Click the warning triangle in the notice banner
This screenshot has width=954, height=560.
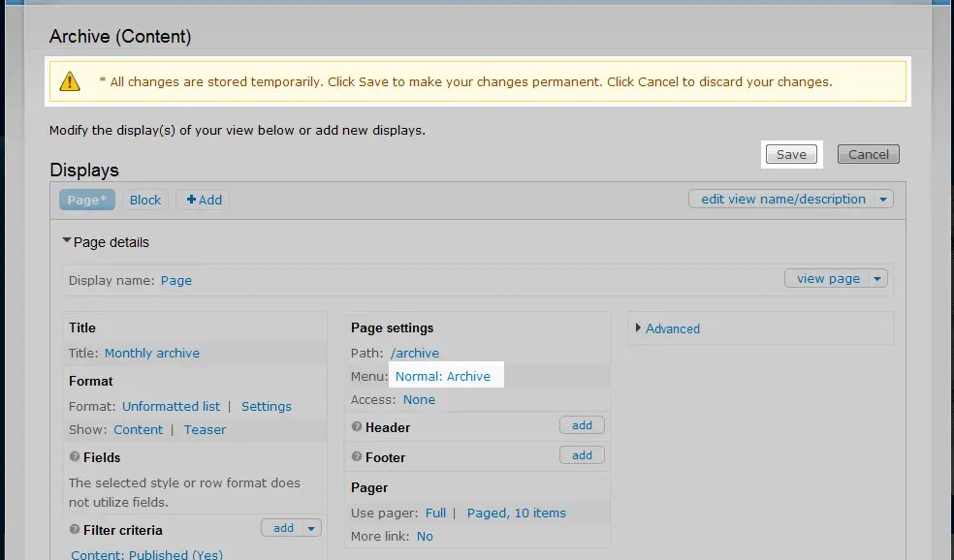pyautogui.click(x=69, y=81)
